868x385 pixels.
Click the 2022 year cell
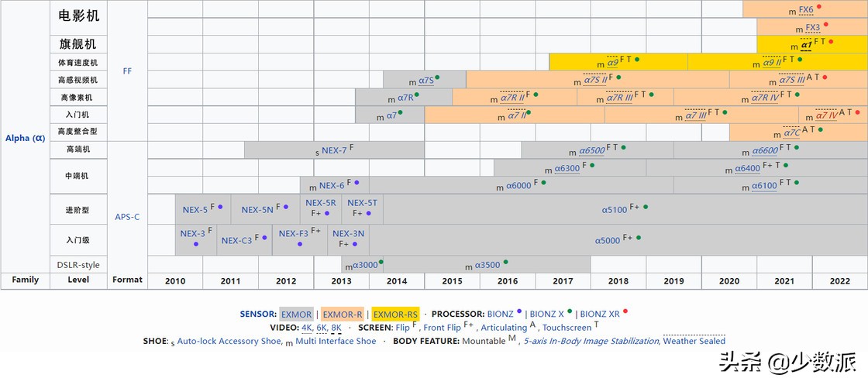[x=840, y=281]
